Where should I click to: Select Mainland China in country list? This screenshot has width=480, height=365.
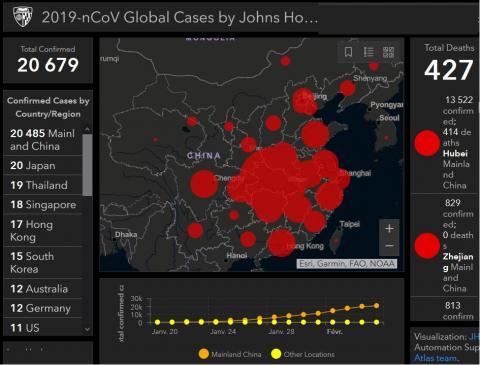pyautogui.click(x=43, y=140)
